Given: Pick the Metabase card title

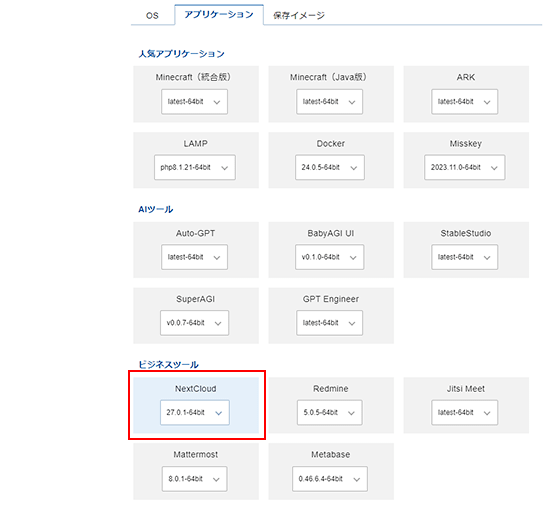Looking at the screenshot, I should click(331, 455).
